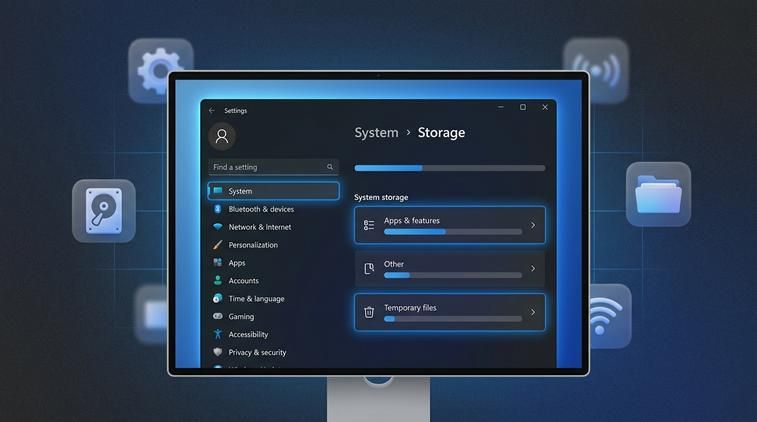Open the user profile avatar

[222, 136]
